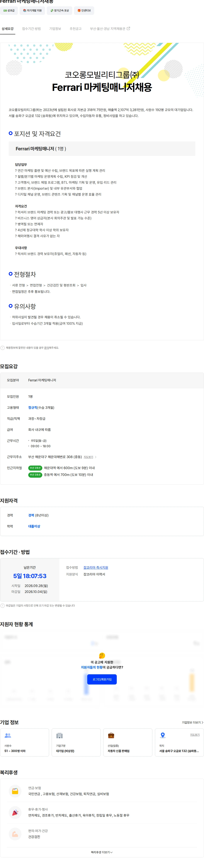Click the 성과금 benefit tag
This screenshot has width=204, height=868.
coord(9,10)
